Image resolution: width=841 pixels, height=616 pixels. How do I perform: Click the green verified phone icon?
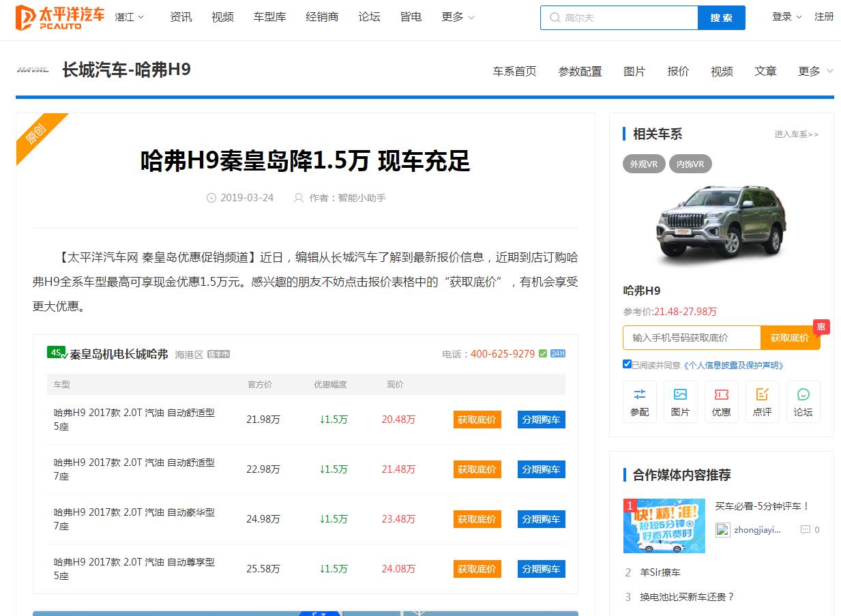pyautogui.click(x=543, y=353)
